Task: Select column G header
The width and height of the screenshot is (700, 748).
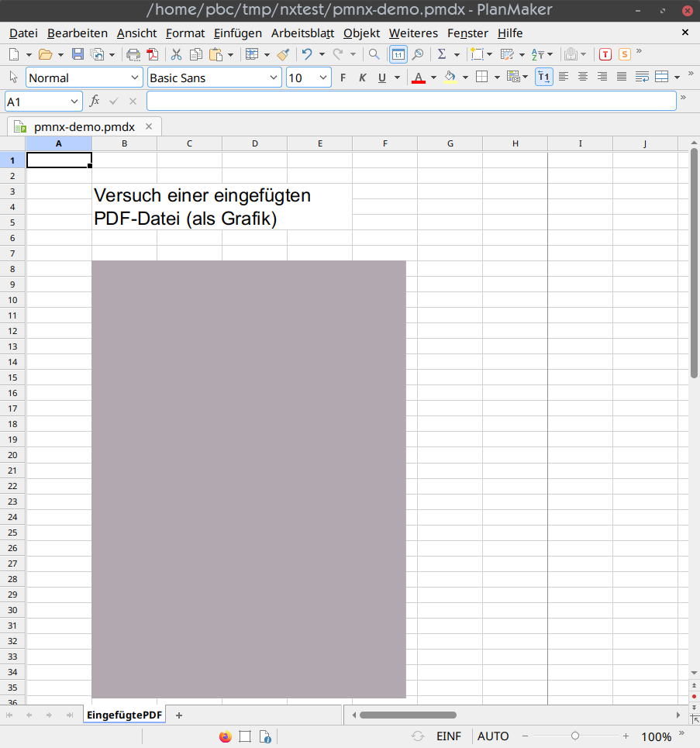Action: tap(450, 143)
